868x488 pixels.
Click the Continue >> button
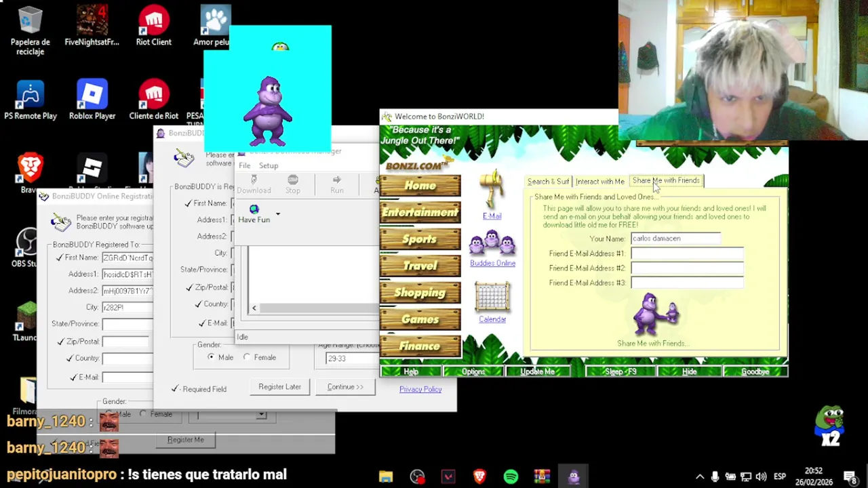tap(345, 387)
